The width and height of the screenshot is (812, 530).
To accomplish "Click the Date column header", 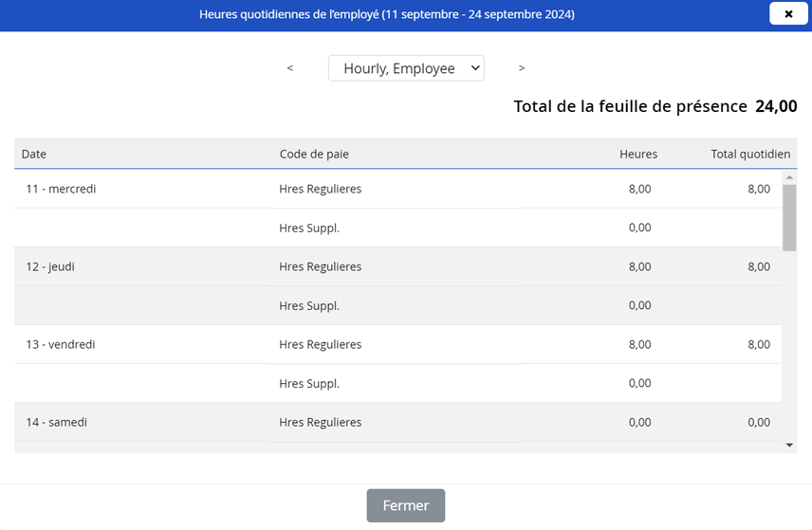I will click(34, 154).
